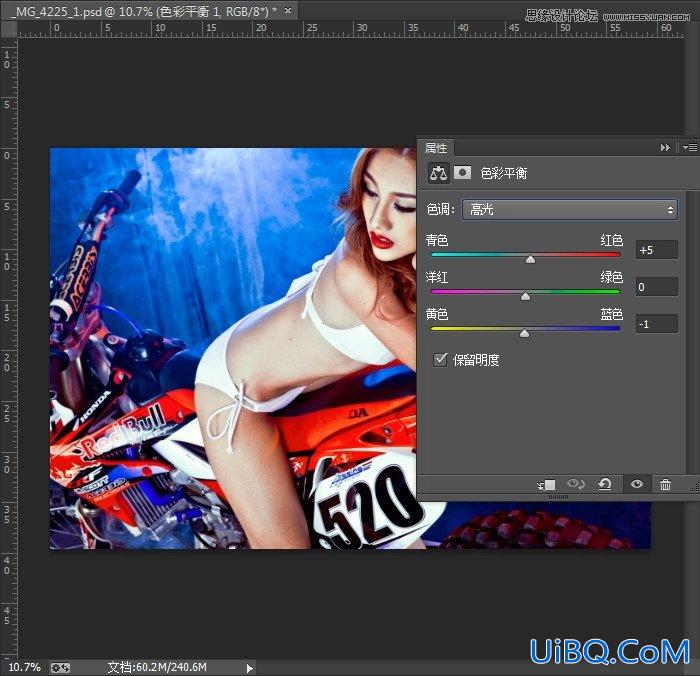The image size is (700, 676).
Task: Close the _MG_4225_1.psd document tab
Action: click(x=288, y=10)
